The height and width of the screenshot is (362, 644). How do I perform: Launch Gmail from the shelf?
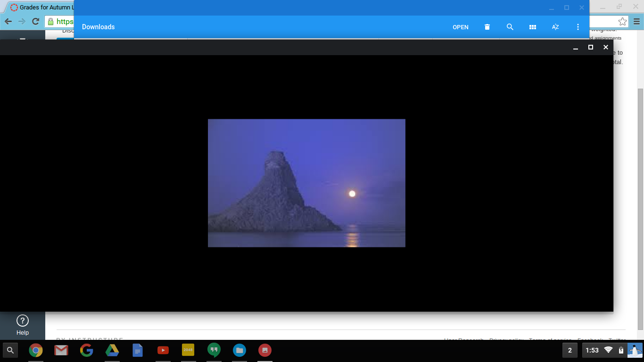[61, 350]
